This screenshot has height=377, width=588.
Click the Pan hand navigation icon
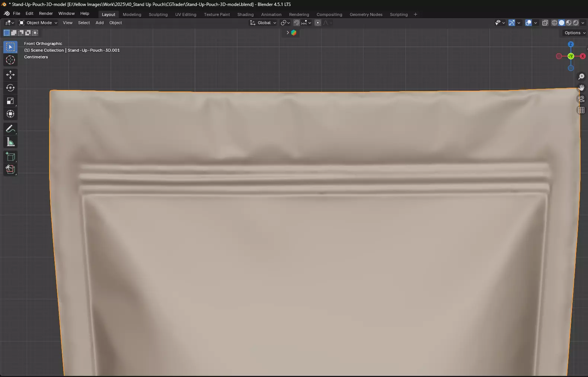(x=581, y=88)
